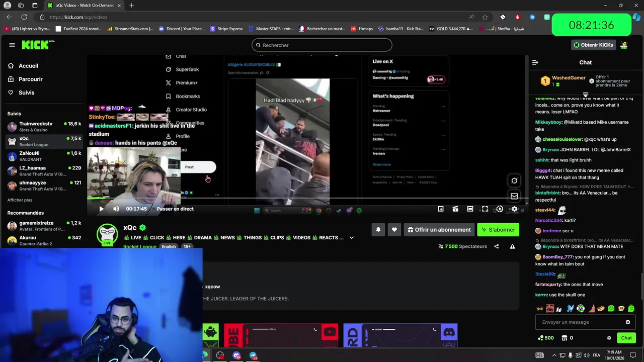Open the LZ_haamaa channel in sidebar

pyautogui.click(x=44, y=171)
